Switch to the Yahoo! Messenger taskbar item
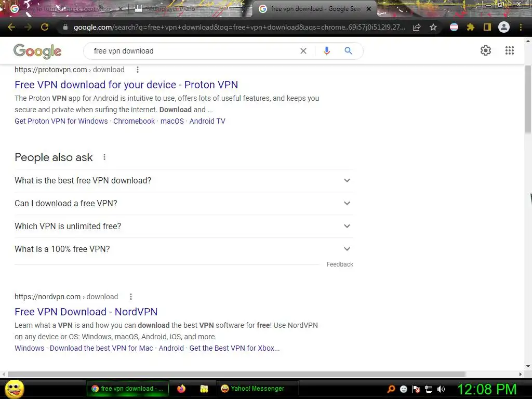Screen dimensions: 532x399 pyautogui.click(x=257, y=389)
